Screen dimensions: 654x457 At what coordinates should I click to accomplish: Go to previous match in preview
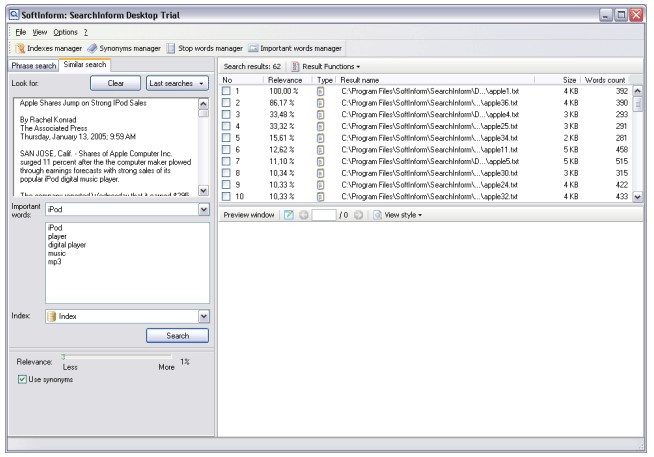click(x=304, y=215)
